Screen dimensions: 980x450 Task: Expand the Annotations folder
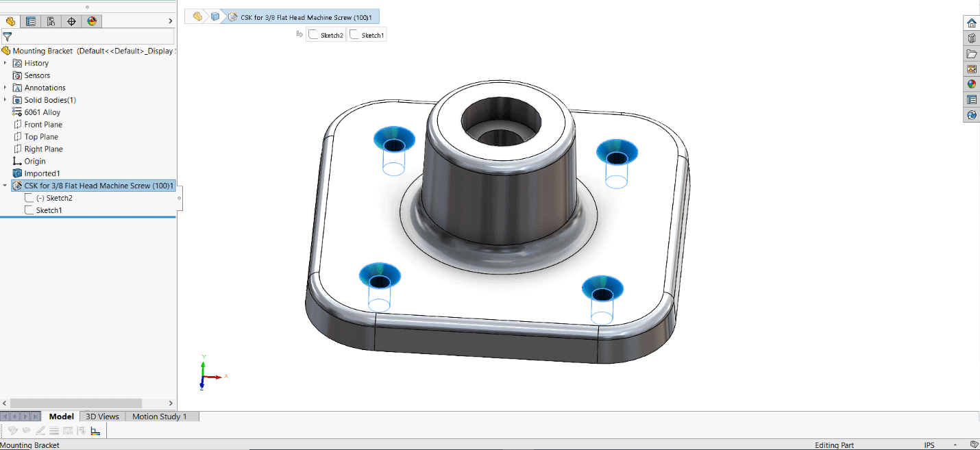5,88
